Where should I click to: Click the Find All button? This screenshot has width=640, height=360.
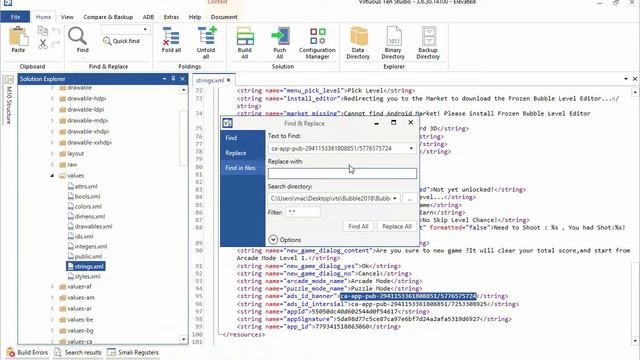tap(358, 227)
